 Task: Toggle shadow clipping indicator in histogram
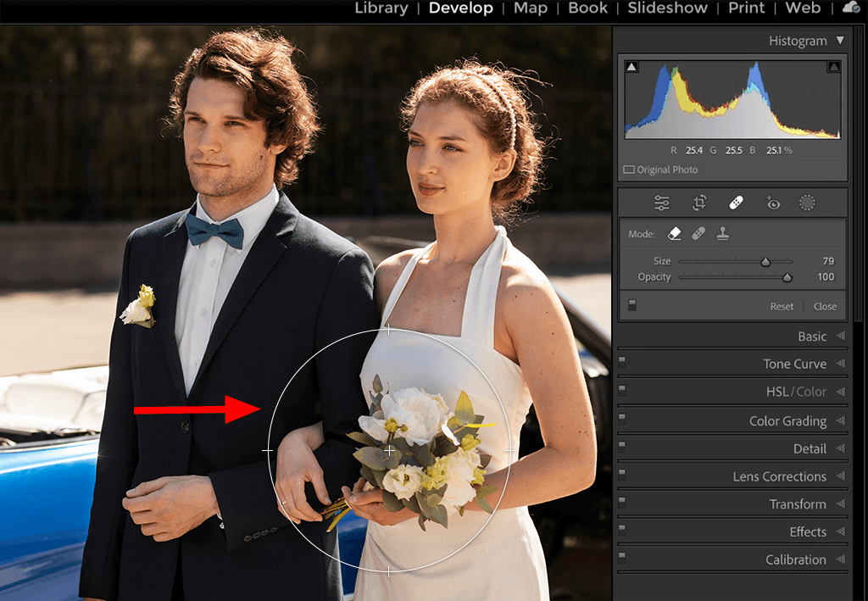(631, 67)
